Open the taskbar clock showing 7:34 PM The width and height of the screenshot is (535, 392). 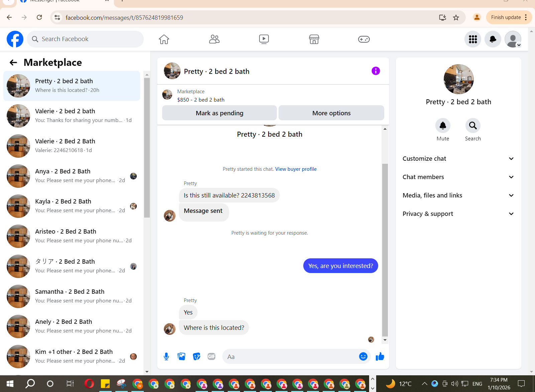pyautogui.click(x=499, y=384)
